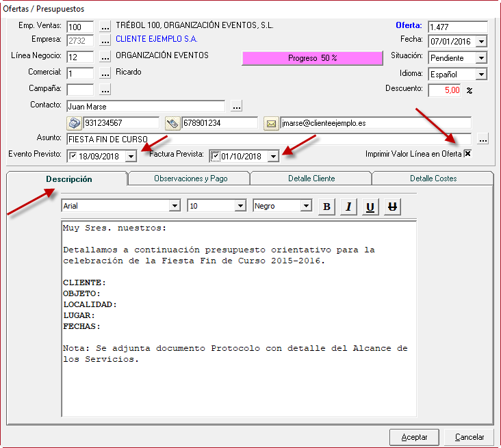Open the CLIENTE EJEMPLO S.A. link
The image size is (501, 448).
click(x=157, y=39)
